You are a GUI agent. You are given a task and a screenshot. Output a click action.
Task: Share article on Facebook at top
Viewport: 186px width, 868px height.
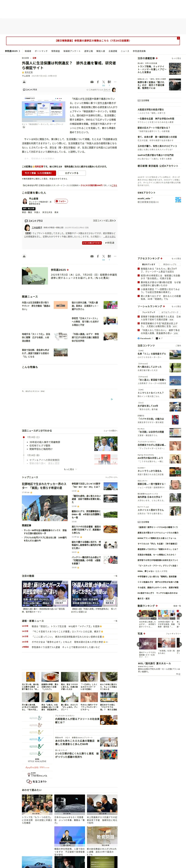coord(98,82)
